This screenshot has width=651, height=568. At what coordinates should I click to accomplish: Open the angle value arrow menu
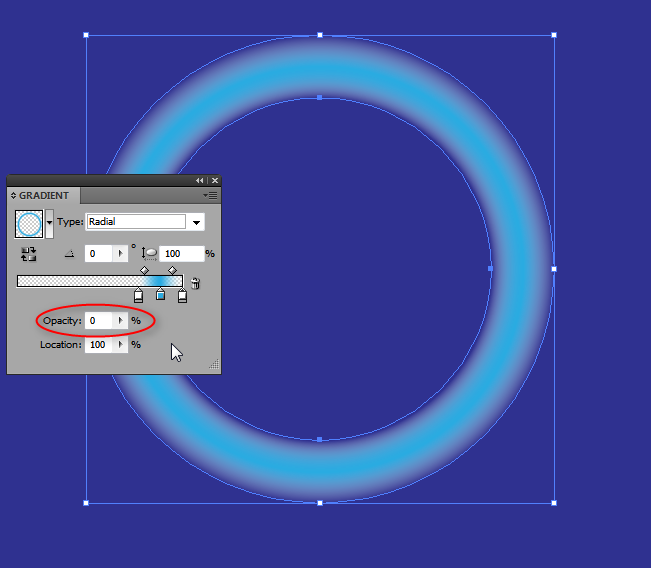coord(120,254)
